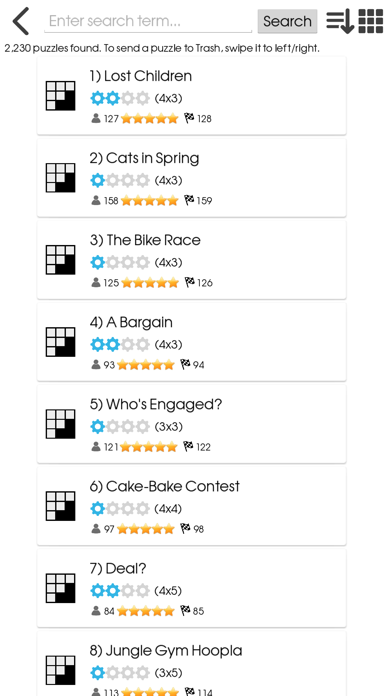Click the checkered flag icon beside 94

pyautogui.click(x=186, y=364)
